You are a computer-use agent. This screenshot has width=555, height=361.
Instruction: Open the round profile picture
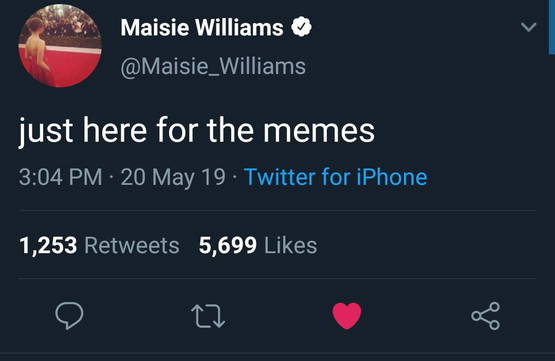coord(60,45)
